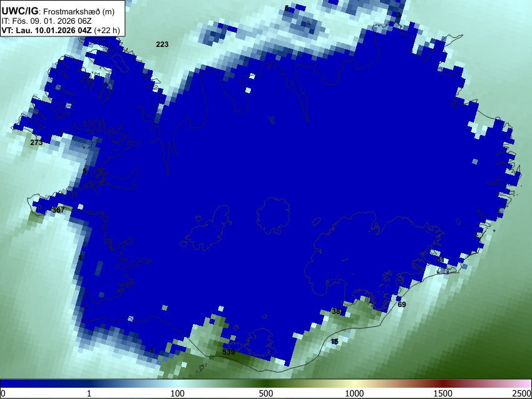This screenshot has width=532, height=399.
Task: Click the 31 value label on east coast
Action: pyautogui.click(x=441, y=260)
